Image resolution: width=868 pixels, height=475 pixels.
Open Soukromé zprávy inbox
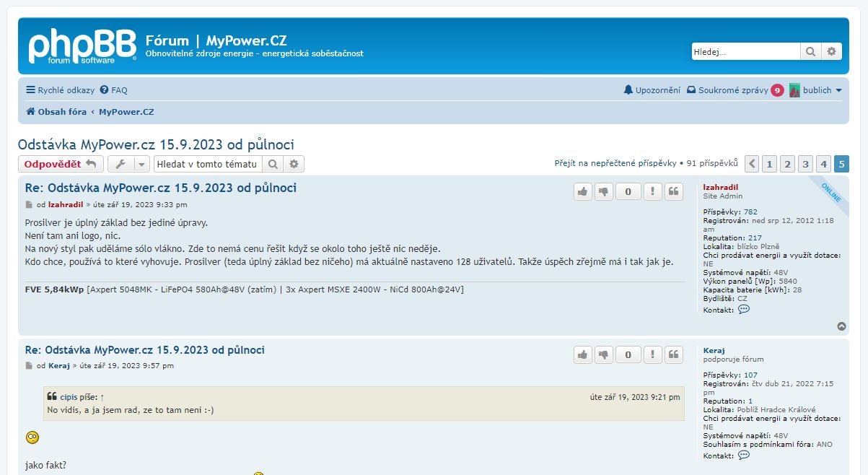[727, 90]
